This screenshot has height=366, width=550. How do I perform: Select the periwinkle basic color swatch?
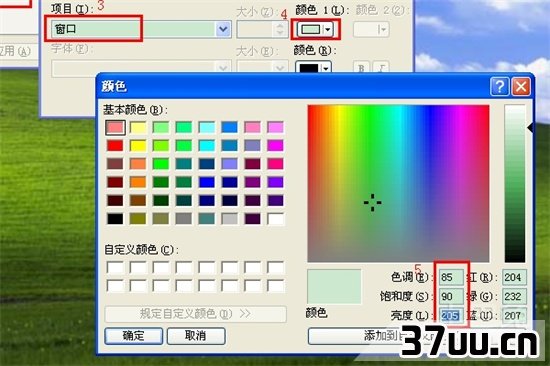(229, 164)
